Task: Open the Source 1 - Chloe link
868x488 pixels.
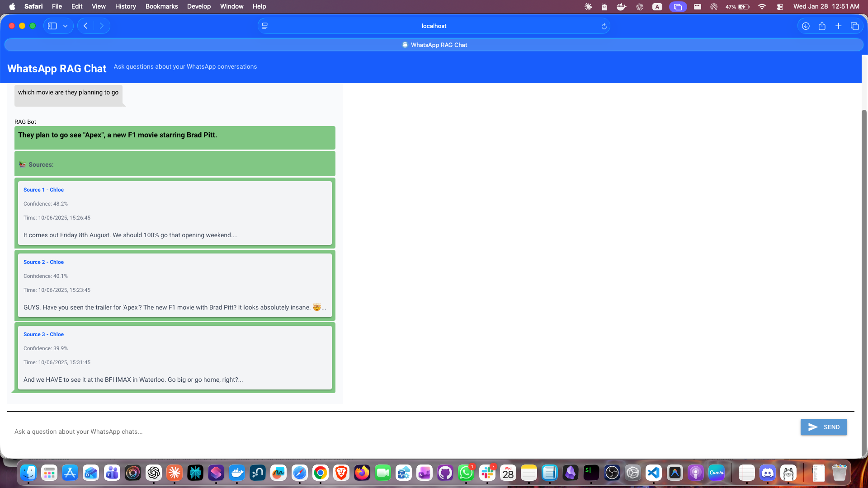Action: pyautogui.click(x=43, y=190)
